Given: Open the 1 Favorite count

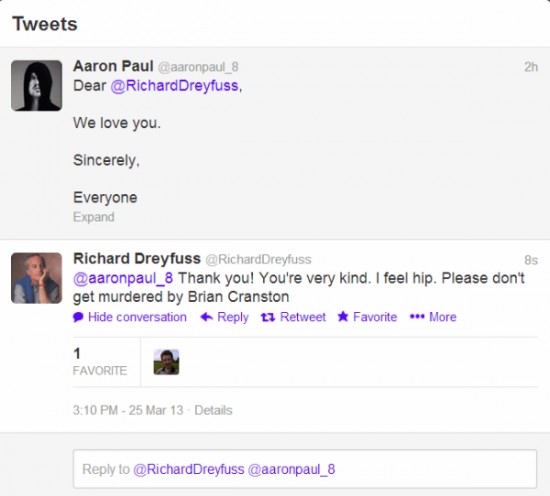Looking at the screenshot, I should 100,362.
